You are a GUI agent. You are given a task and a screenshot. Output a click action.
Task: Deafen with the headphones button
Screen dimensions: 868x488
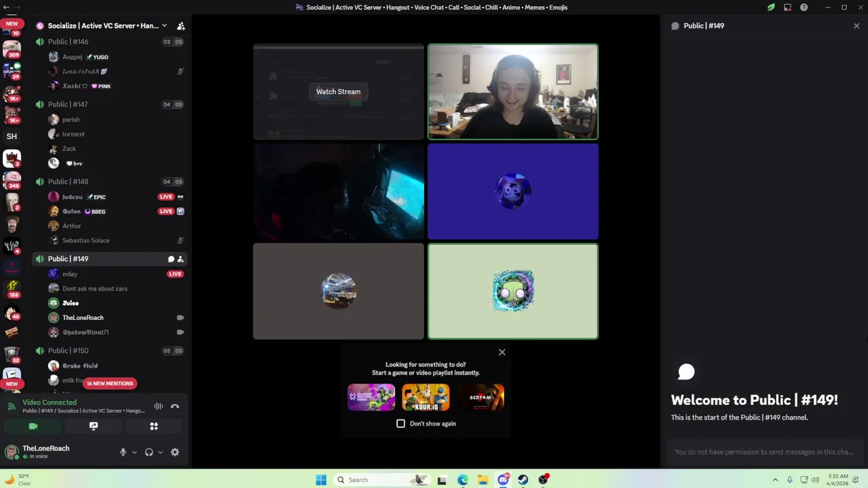point(149,452)
